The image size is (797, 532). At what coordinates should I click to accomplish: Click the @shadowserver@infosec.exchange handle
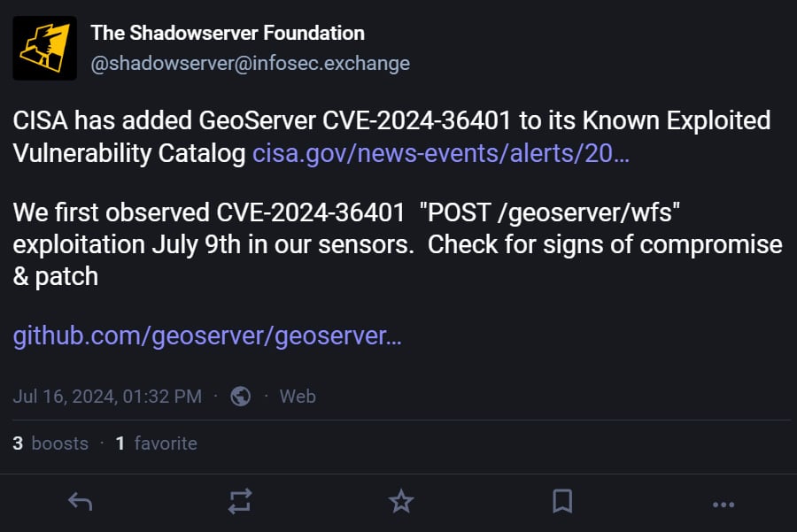pos(250,63)
